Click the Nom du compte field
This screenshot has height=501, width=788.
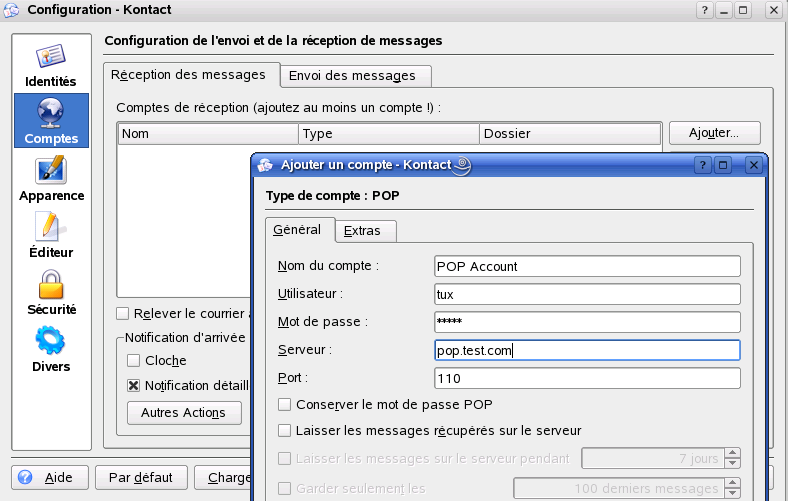[587, 266]
